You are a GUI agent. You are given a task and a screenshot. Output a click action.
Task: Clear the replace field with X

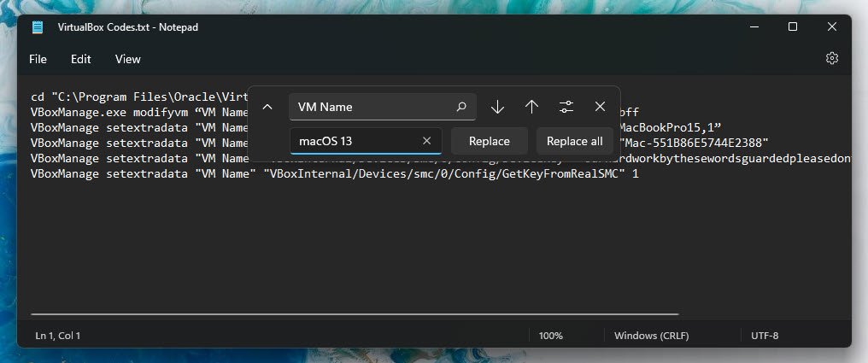pos(426,141)
